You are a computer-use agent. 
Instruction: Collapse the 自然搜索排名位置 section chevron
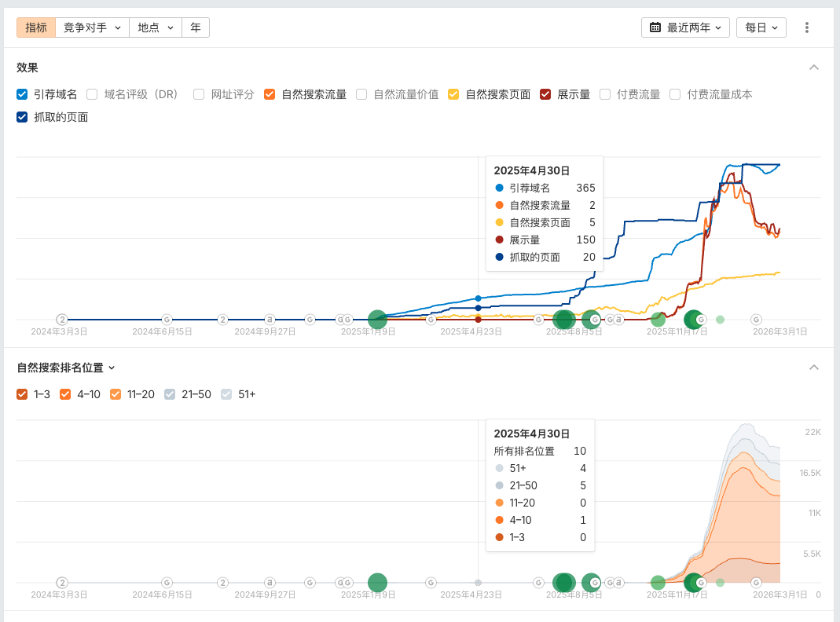click(x=814, y=368)
